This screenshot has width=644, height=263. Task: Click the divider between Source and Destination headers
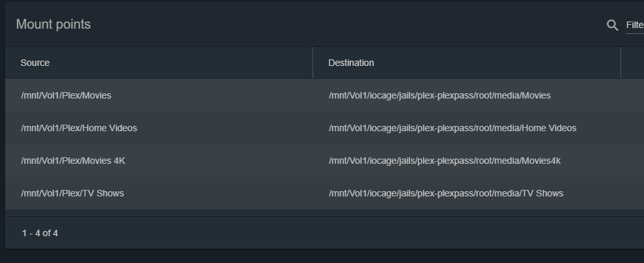pyautogui.click(x=313, y=63)
